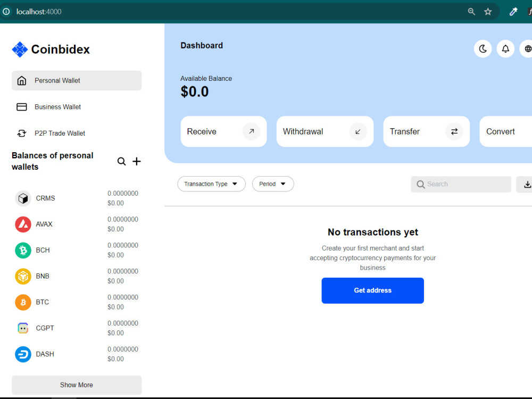This screenshot has height=399, width=532.
Task: Click the DASH coin icon
Action: coord(23,354)
